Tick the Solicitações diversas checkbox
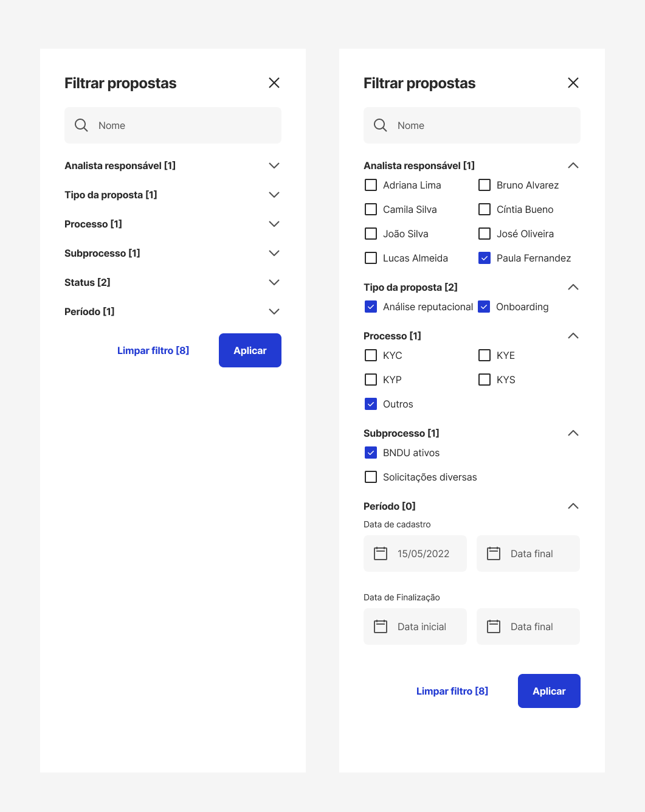 (371, 477)
